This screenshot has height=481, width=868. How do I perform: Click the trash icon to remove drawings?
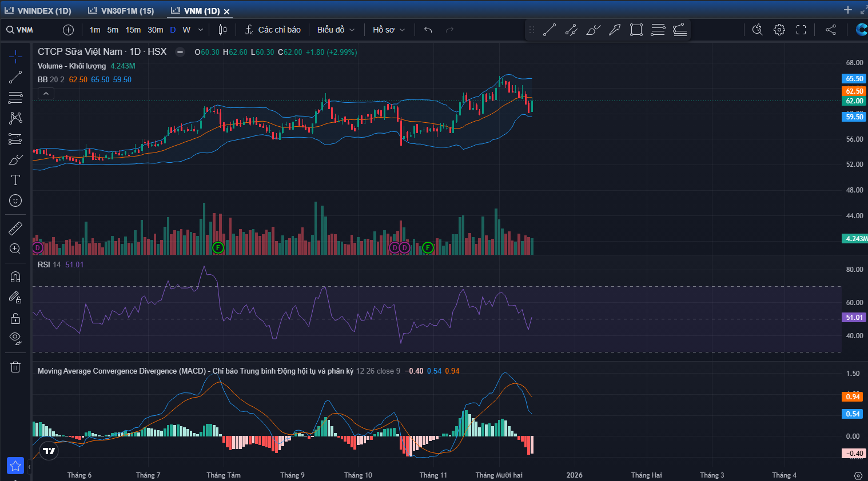tap(15, 367)
